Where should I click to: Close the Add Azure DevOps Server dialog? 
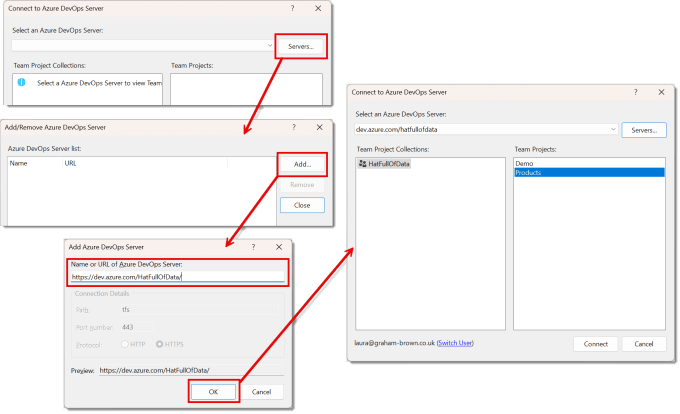279,247
